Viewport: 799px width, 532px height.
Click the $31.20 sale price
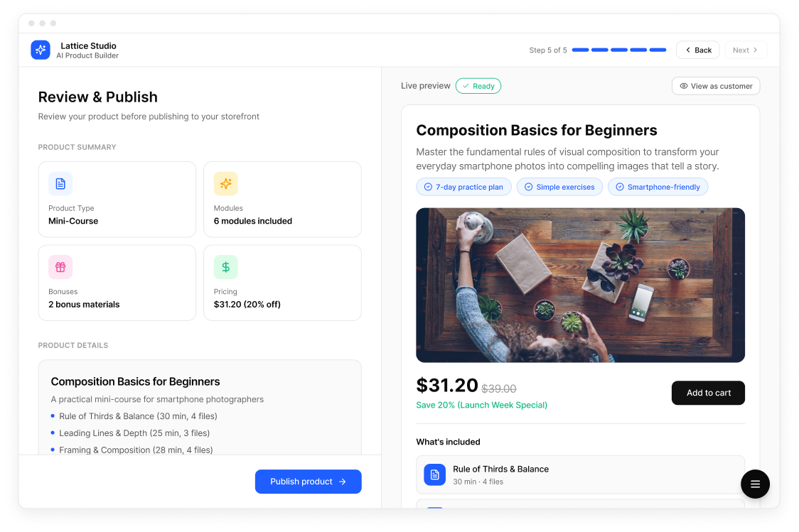click(447, 386)
